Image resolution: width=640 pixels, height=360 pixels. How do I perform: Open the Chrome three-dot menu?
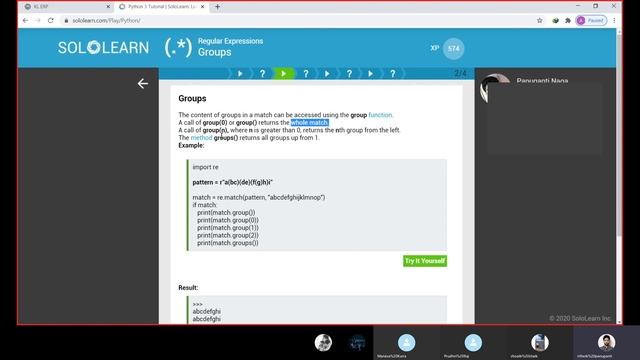[614, 20]
